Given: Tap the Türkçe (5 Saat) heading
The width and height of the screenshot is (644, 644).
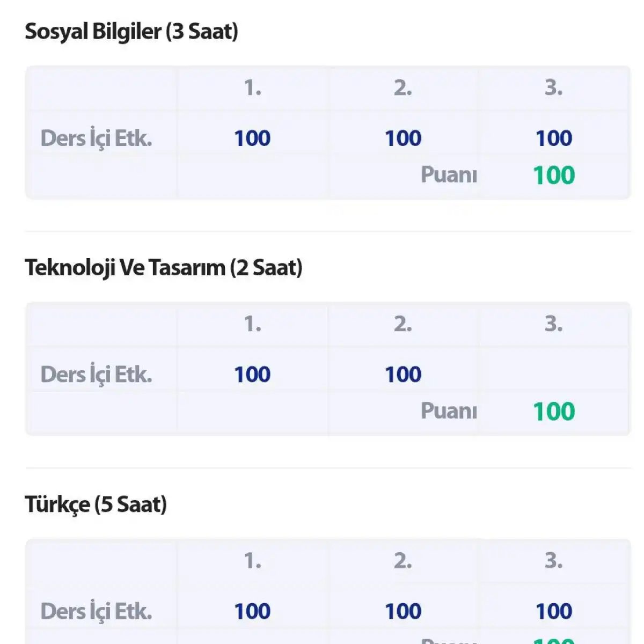Looking at the screenshot, I should (x=96, y=504).
